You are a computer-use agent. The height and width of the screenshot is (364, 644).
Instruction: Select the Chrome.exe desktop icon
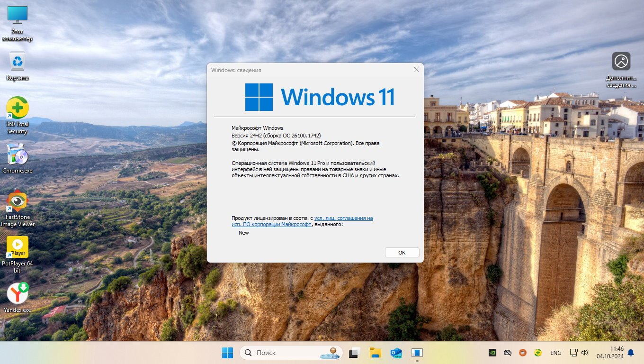coord(18,158)
